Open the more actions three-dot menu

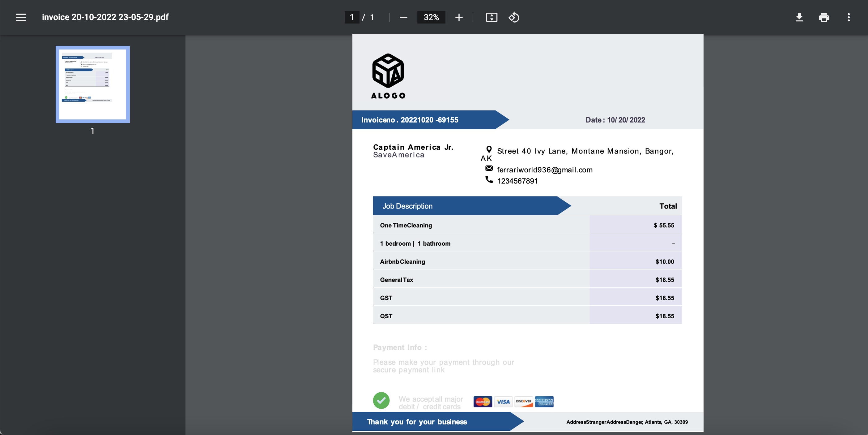click(849, 17)
